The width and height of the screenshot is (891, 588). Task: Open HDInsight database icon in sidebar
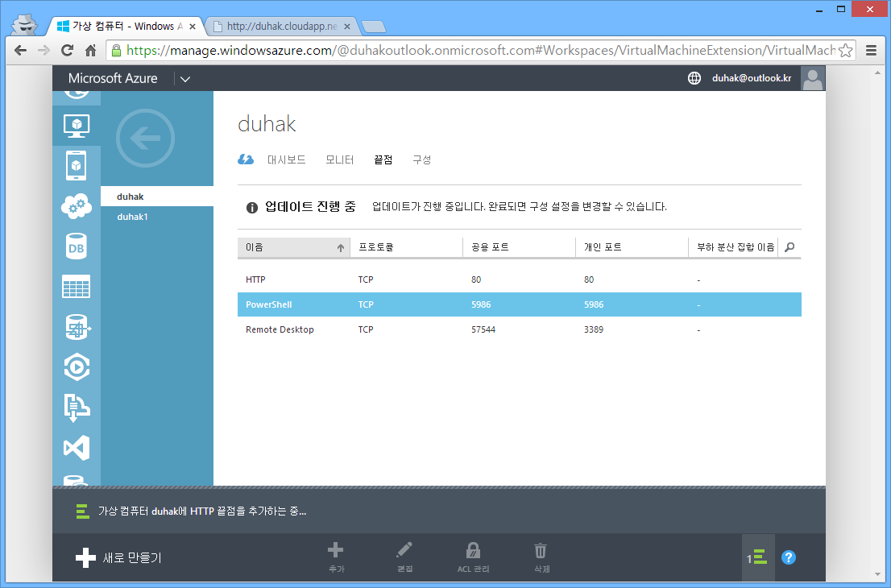[x=77, y=327]
